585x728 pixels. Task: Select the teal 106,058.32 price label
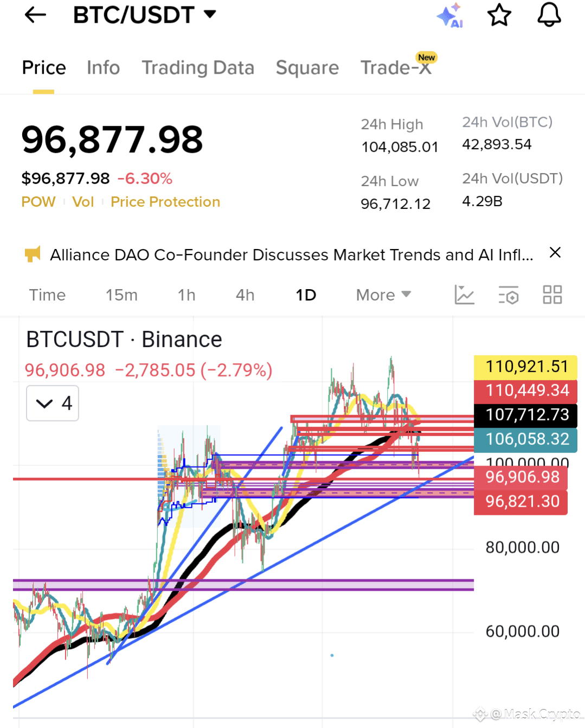(x=526, y=439)
